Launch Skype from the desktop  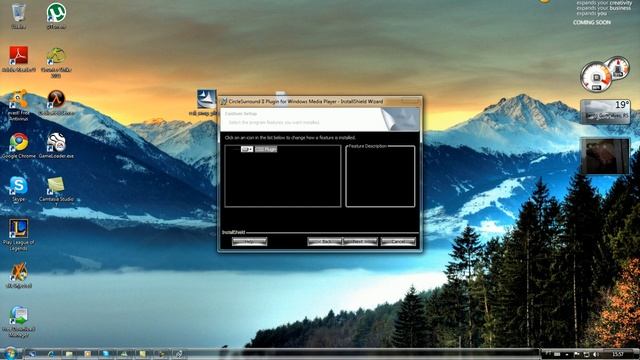(18, 189)
